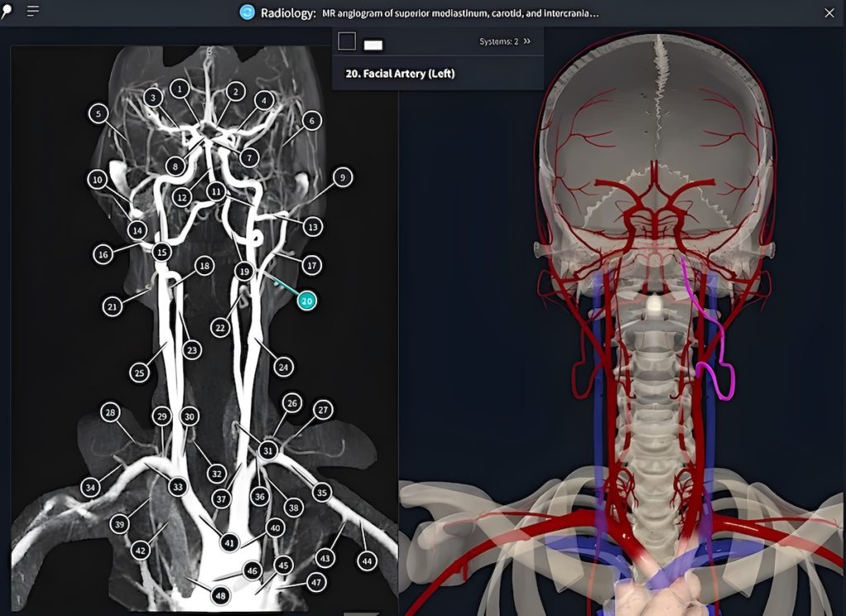Select highlighted marker 20 on the angiogram
Screen dimensions: 846x616
point(307,302)
